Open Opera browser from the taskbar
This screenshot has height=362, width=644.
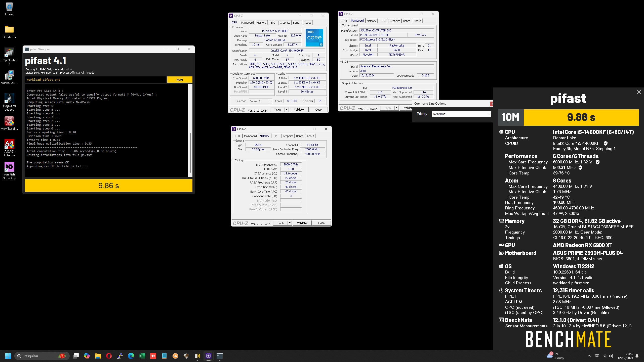click(x=109, y=356)
